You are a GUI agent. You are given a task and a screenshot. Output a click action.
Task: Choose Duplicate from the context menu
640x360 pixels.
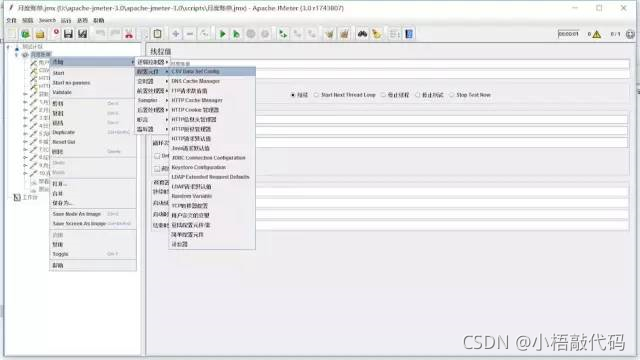[x=93, y=132]
